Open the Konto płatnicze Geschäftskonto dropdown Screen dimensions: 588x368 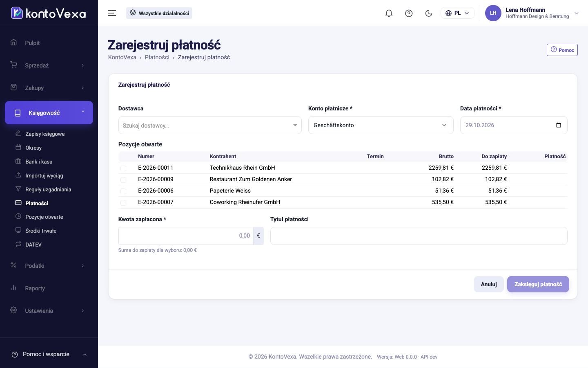tap(381, 125)
